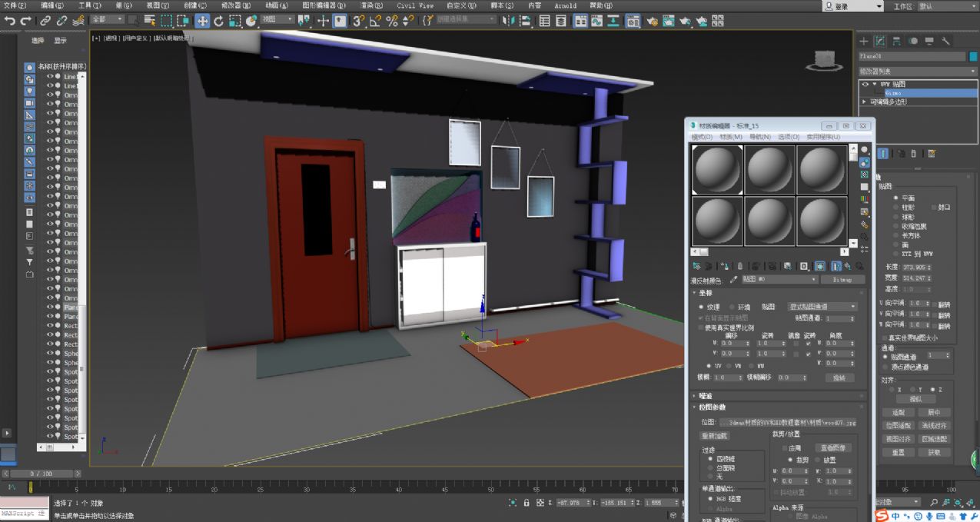Activate the Select and Link tool
The width and height of the screenshot is (980, 522).
click(45, 21)
